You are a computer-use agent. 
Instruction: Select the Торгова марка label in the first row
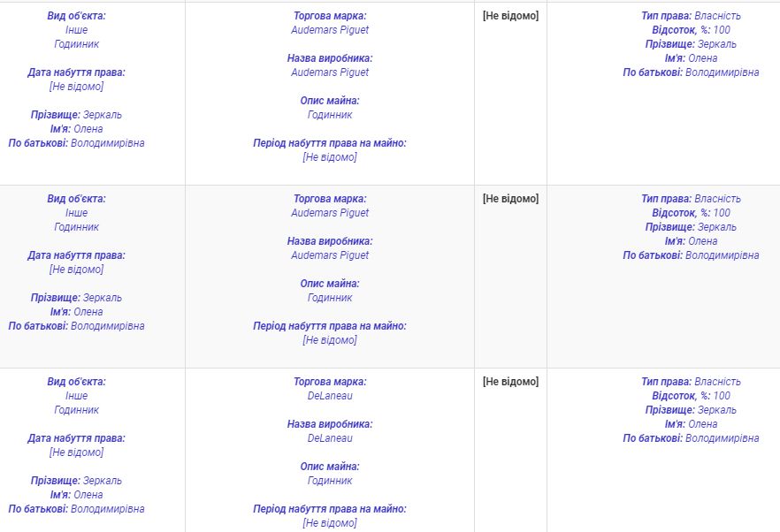pyautogui.click(x=330, y=16)
